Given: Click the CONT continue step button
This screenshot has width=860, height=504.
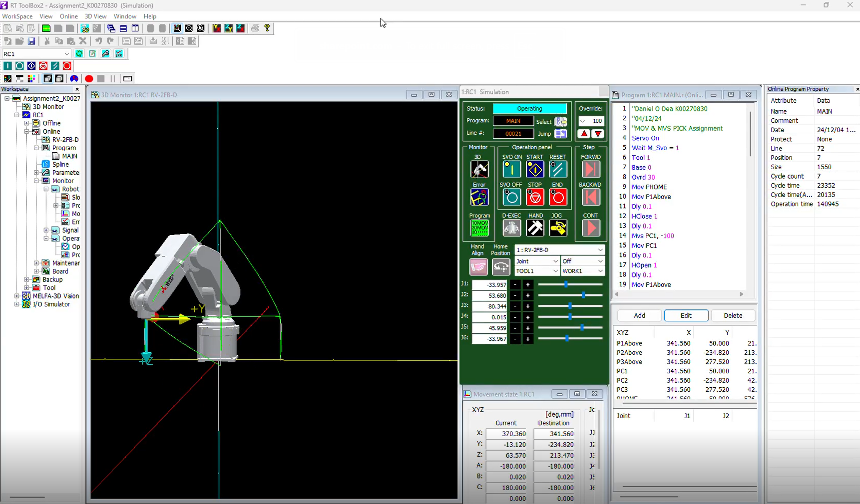Looking at the screenshot, I should 591,228.
